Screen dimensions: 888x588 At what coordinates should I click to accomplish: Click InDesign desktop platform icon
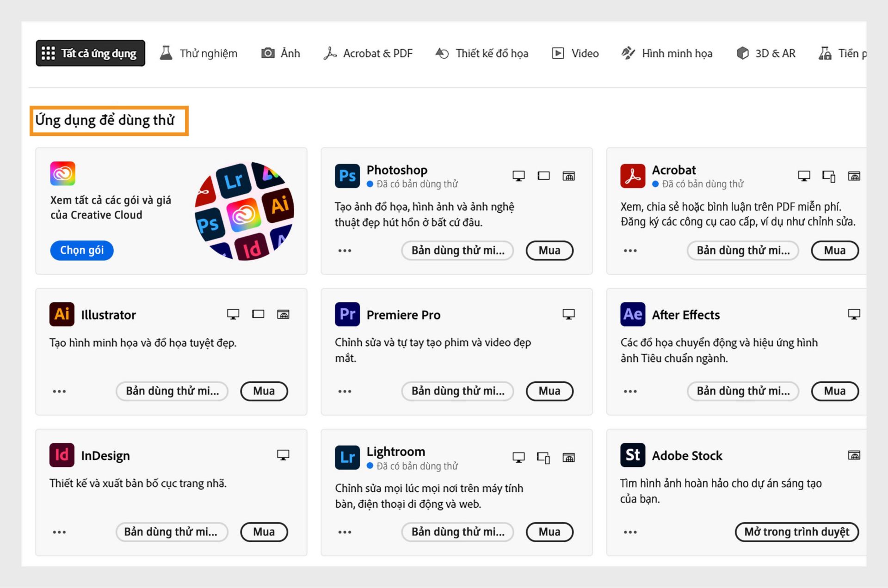point(283,455)
